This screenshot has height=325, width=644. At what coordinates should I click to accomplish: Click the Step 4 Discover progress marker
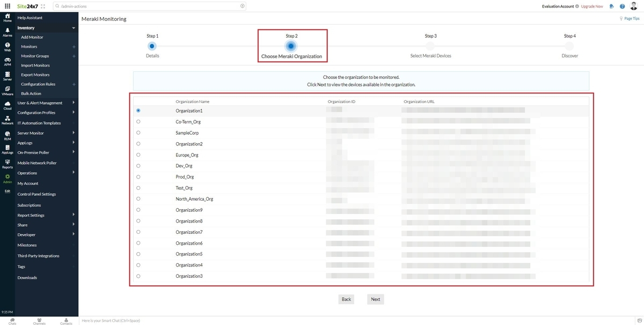[570, 46]
